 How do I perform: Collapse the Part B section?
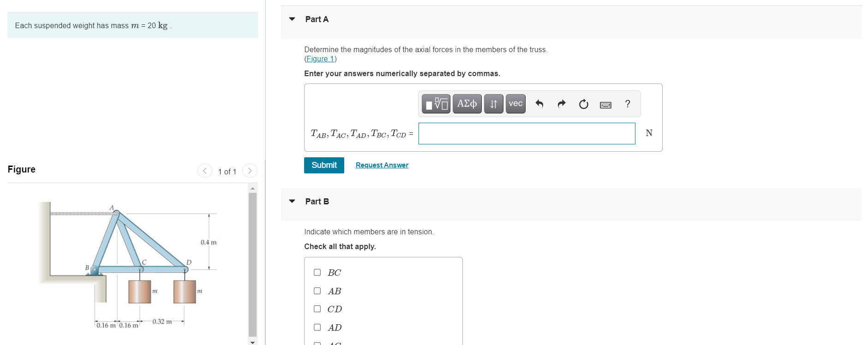click(x=292, y=201)
